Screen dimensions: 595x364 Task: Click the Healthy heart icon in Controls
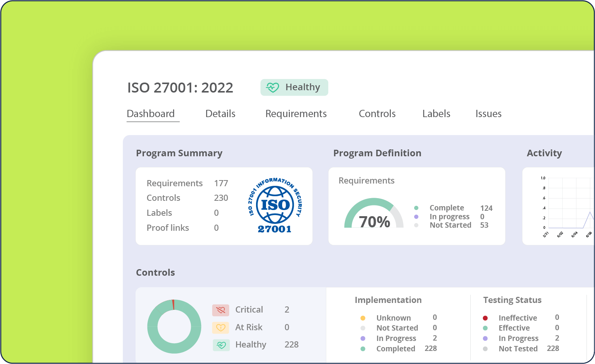coord(221,345)
